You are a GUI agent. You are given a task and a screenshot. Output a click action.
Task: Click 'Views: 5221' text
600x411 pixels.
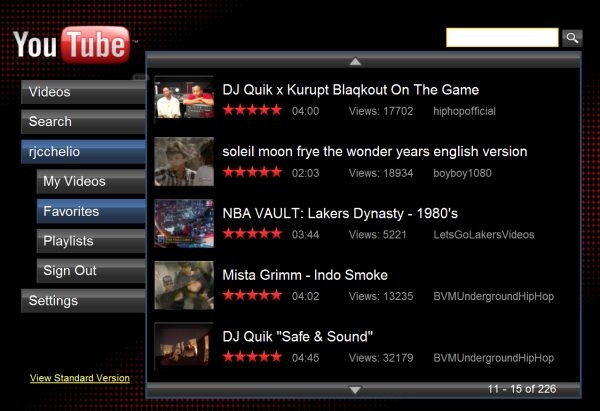(377, 235)
